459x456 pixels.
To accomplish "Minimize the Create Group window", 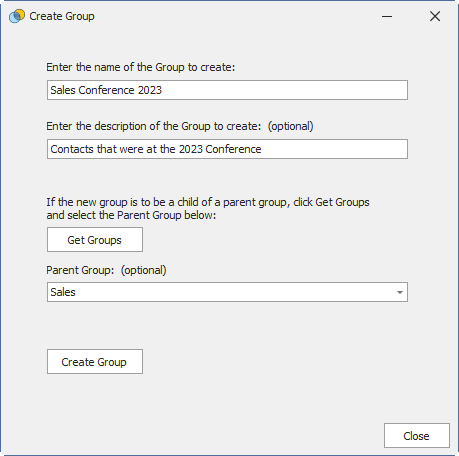I will point(387,16).
